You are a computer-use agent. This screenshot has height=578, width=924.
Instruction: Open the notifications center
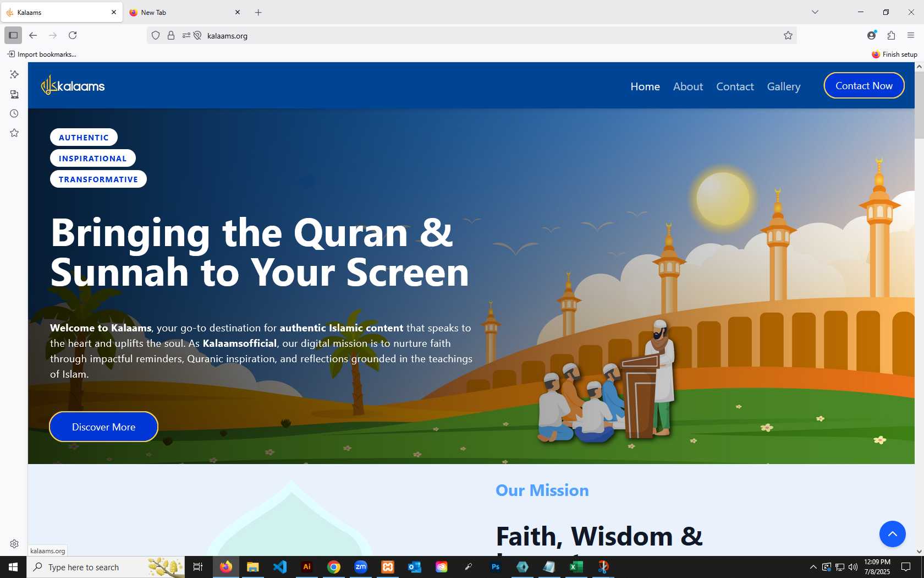pos(906,567)
